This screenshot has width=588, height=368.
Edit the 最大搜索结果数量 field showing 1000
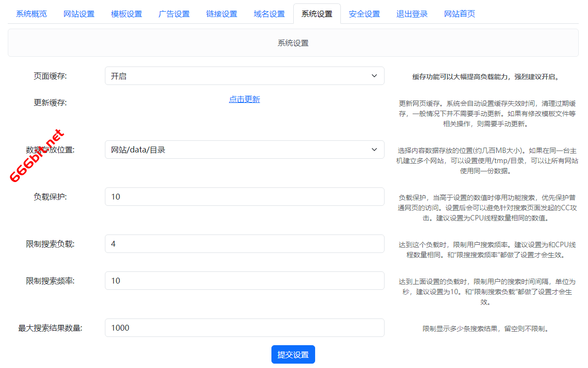point(244,328)
